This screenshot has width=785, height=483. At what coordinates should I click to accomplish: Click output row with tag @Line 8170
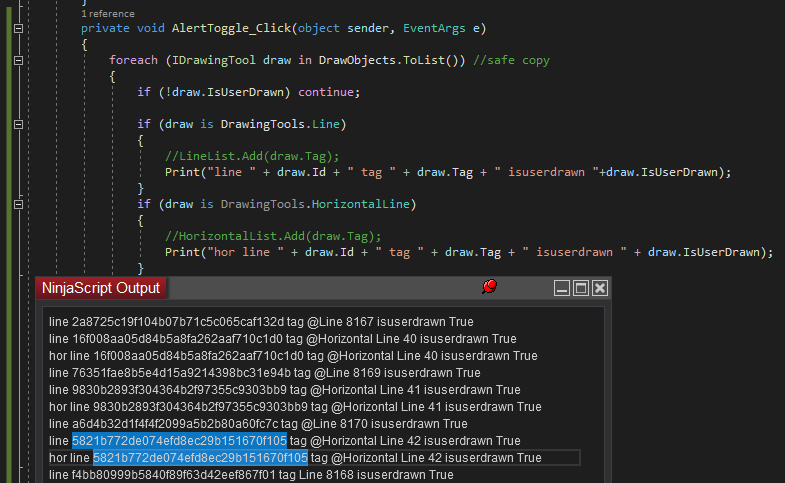click(258, 424)
